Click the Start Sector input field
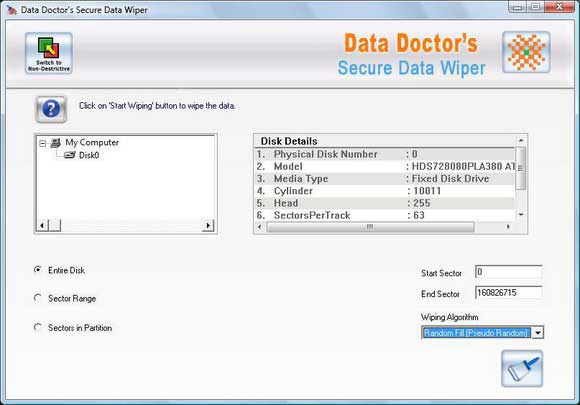580x405 pixels. (x=509, y=272)
